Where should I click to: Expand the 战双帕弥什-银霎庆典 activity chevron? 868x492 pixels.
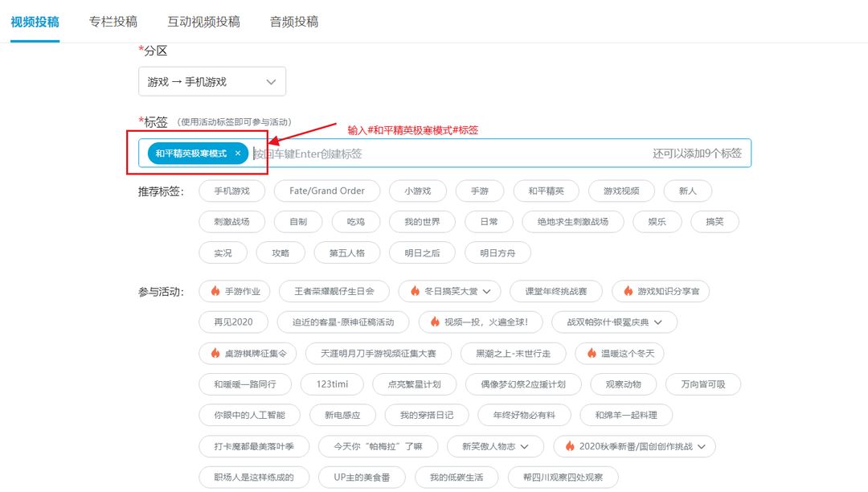(x=657, y=322)
